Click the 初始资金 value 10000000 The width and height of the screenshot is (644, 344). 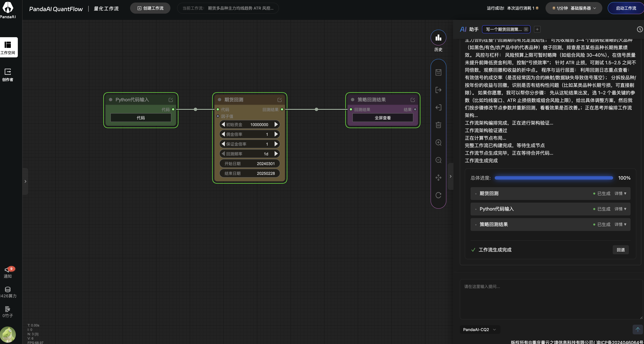click(x=259, y=125)
